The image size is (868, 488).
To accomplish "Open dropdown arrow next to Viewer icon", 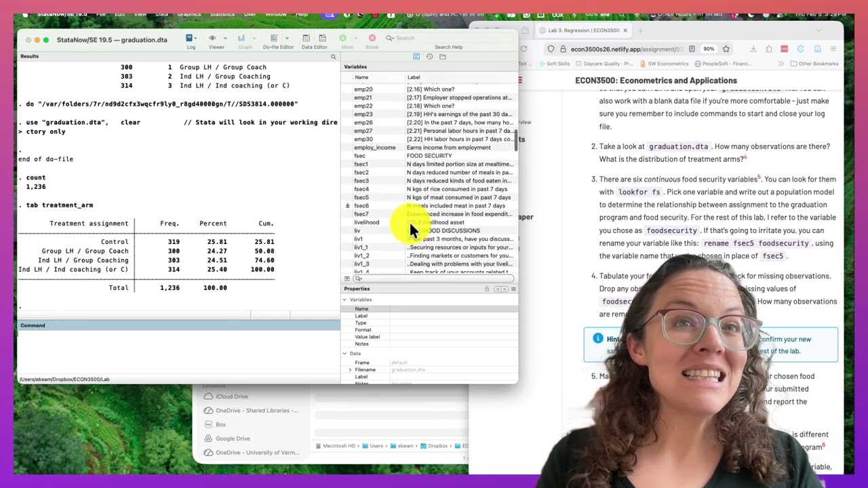I will pos(224,38).
